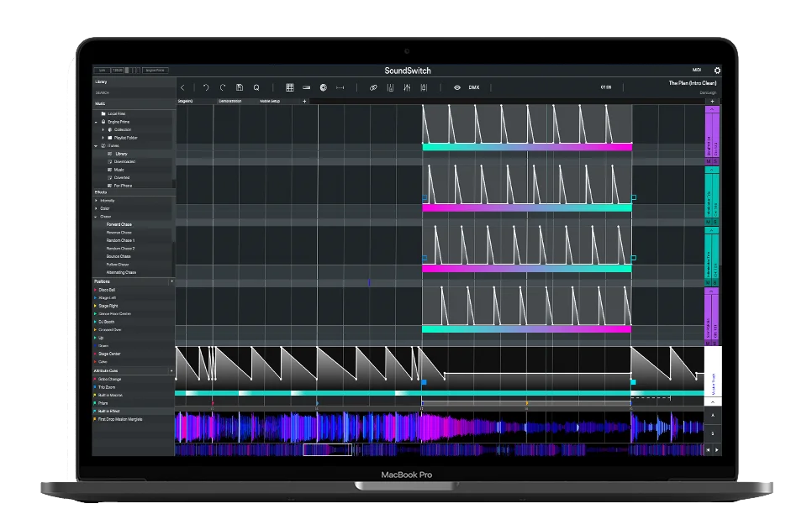Click the chain link icon
Viewport: 812px width, 530px height.
[x=373, y=87]
